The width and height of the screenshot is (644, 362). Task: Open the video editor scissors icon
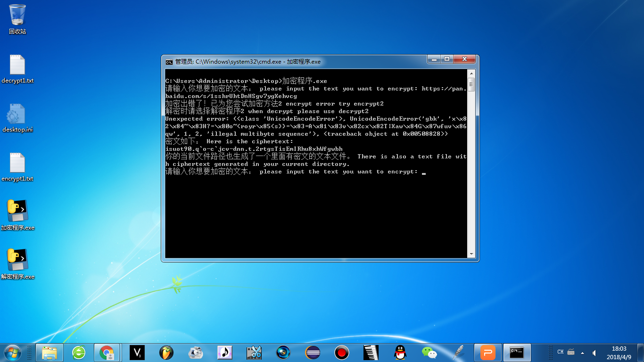point(254,352)
